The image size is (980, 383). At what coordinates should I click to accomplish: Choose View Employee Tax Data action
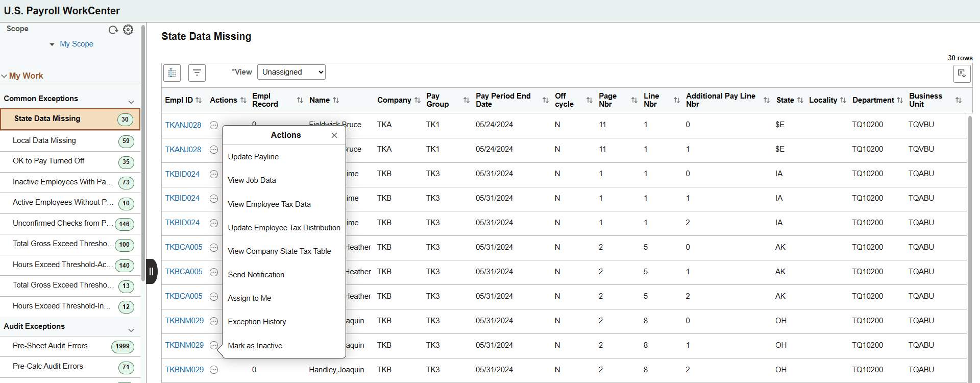[x=269, y=204]
